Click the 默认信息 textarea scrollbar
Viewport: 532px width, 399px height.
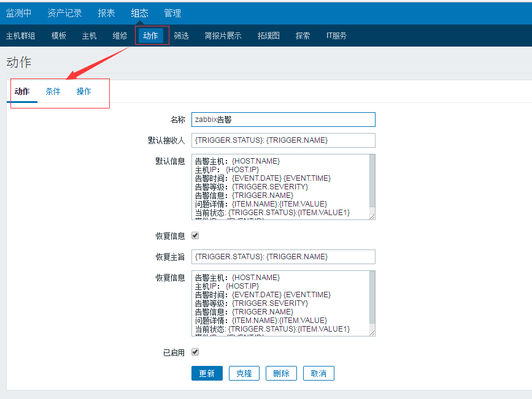(x=372, y=181)
